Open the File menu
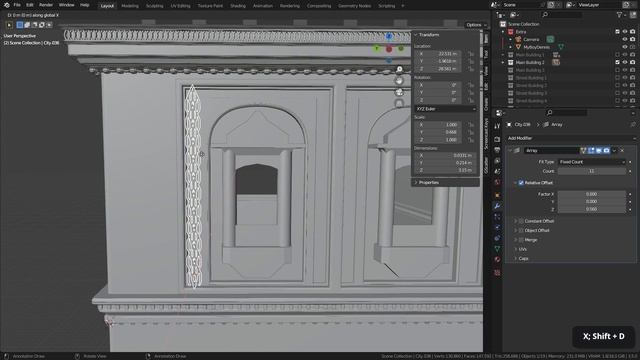The image size is (640, 360). click(17, 5)
